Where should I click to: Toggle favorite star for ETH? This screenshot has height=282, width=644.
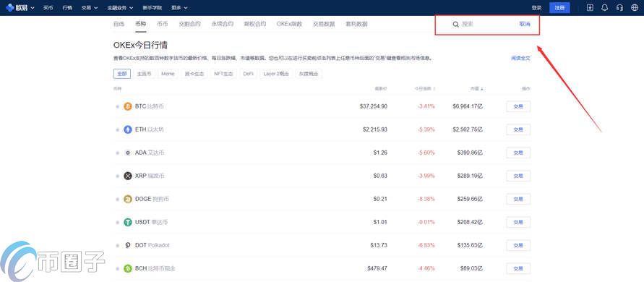click(118, 129)
